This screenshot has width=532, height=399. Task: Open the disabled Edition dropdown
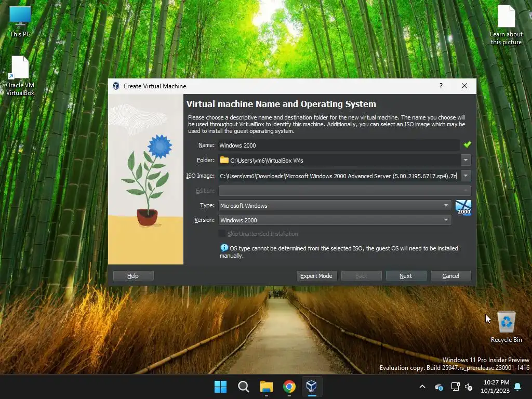coord(345,191)
